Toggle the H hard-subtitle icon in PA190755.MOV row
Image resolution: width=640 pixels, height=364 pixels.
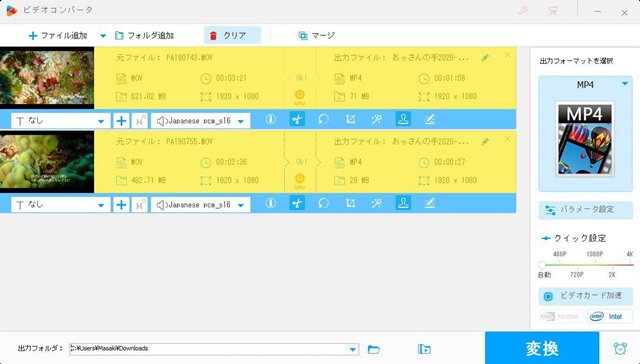coord(139,205)
